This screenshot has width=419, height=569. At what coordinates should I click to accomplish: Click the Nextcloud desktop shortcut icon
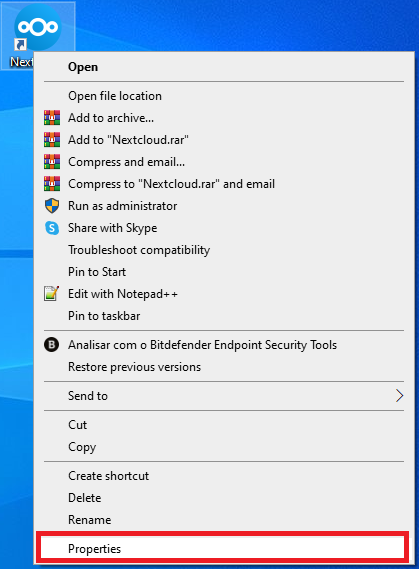(x=38, y=28)
